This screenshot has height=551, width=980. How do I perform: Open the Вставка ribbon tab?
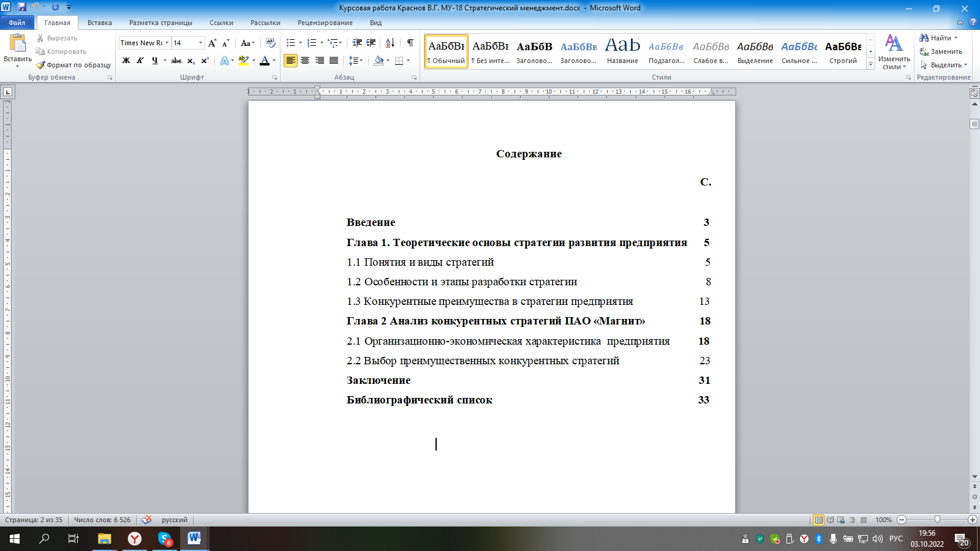point(99,23)
